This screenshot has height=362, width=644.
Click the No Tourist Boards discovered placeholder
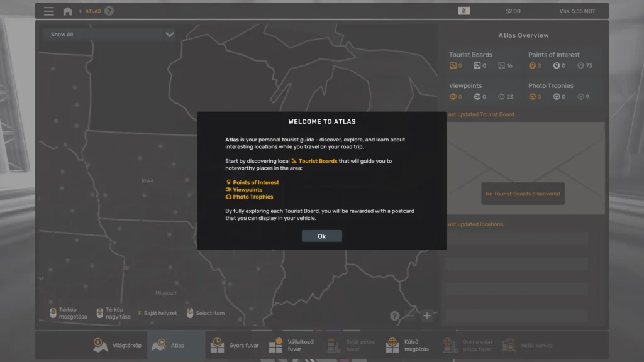click(x=523, y=194)
